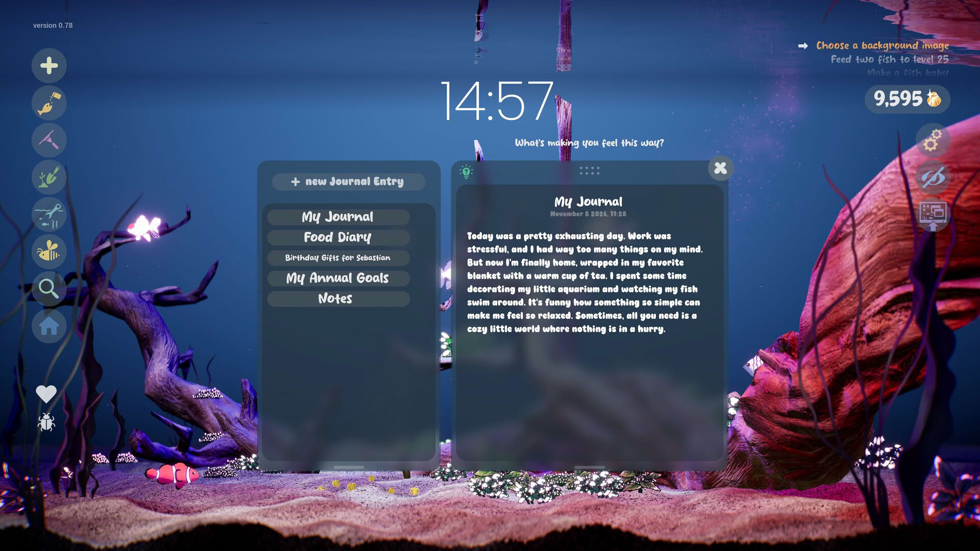
Task: Click the plus add icon in sidebar
Action: [49, 65]
